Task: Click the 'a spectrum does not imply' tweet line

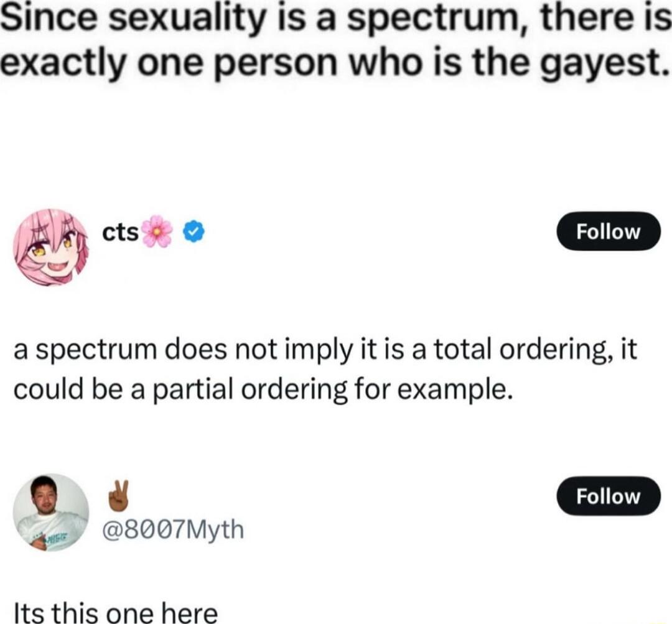Action: (325, 350)
